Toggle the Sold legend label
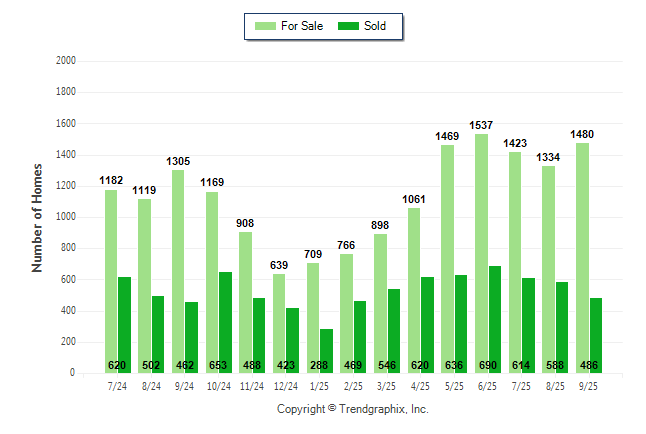Screen dimensions: 646x434 [376, 26]
